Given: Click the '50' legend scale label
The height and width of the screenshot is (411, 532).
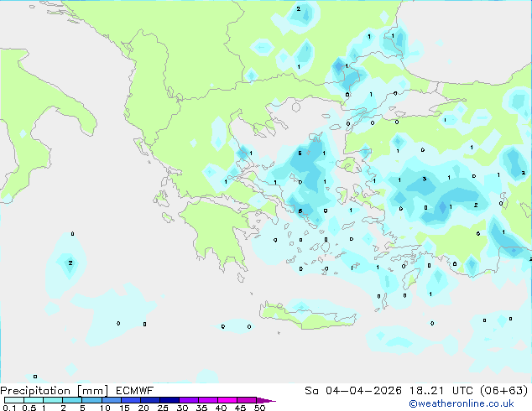Looking at the screenshot, I should [260, 408].
